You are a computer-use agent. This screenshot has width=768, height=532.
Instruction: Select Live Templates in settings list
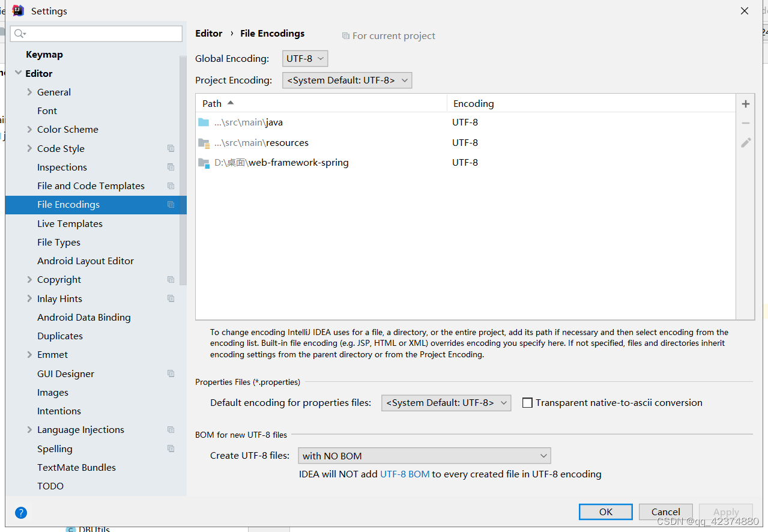pyautogui.click(x=70, y=223)
